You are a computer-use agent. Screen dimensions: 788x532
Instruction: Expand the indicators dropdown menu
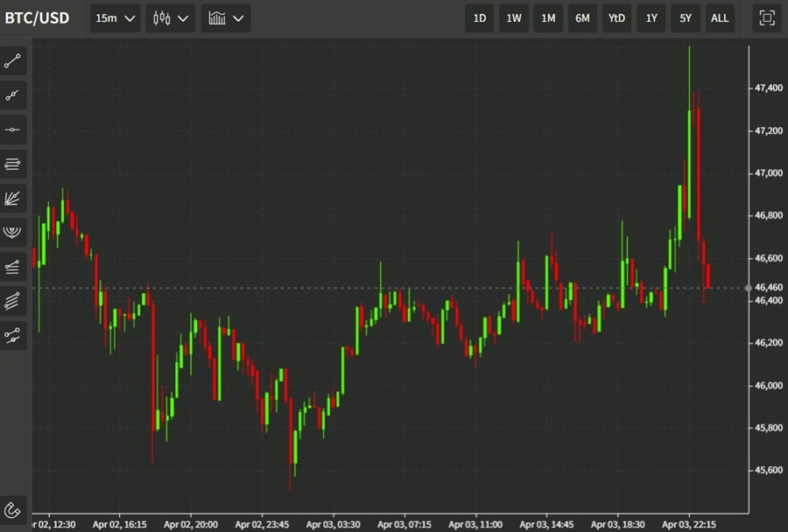[x=226, y=17]
